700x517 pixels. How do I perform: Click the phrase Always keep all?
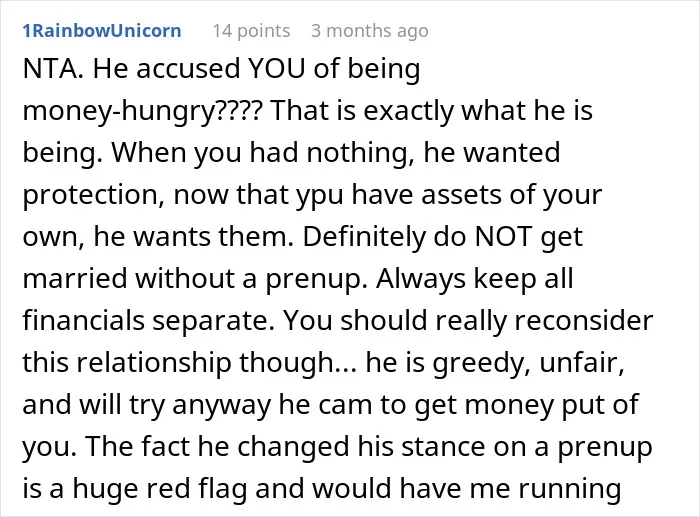click(475, 279)
